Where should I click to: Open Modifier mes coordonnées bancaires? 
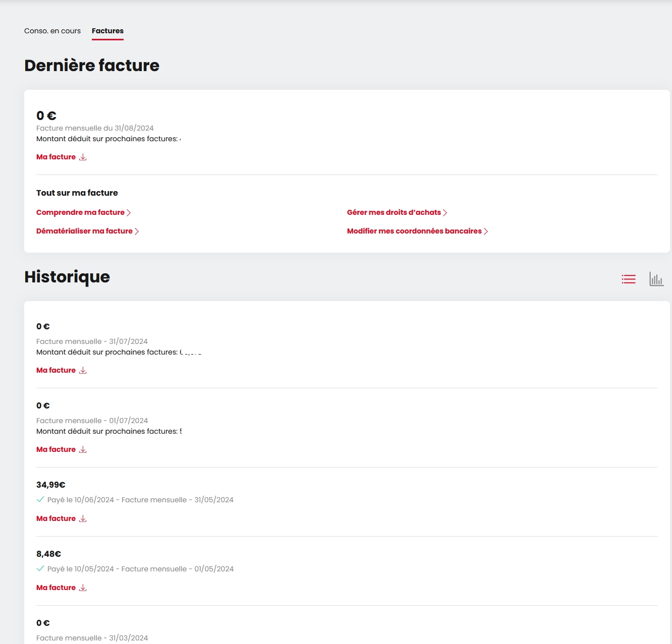414,231
